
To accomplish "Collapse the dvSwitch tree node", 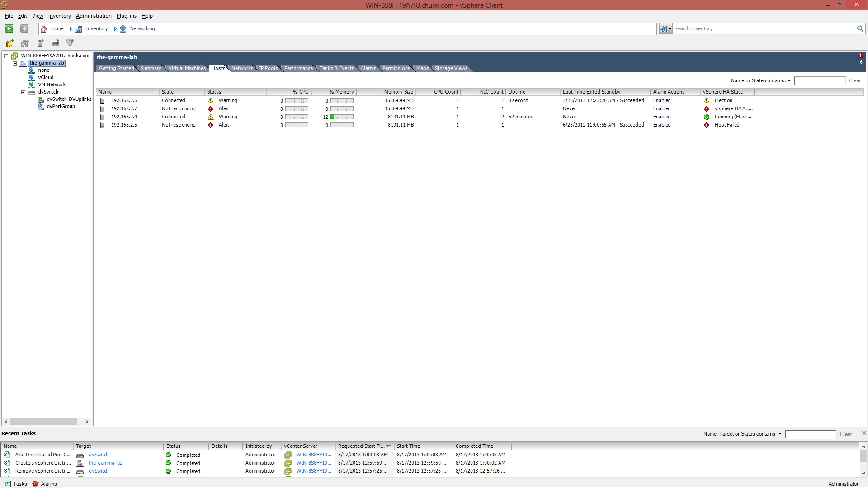I will click(x=24, y=92).
